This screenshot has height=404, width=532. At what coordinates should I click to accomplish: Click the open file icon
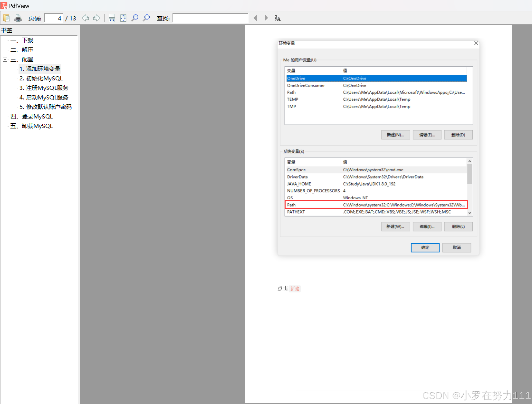click(6, 18)
